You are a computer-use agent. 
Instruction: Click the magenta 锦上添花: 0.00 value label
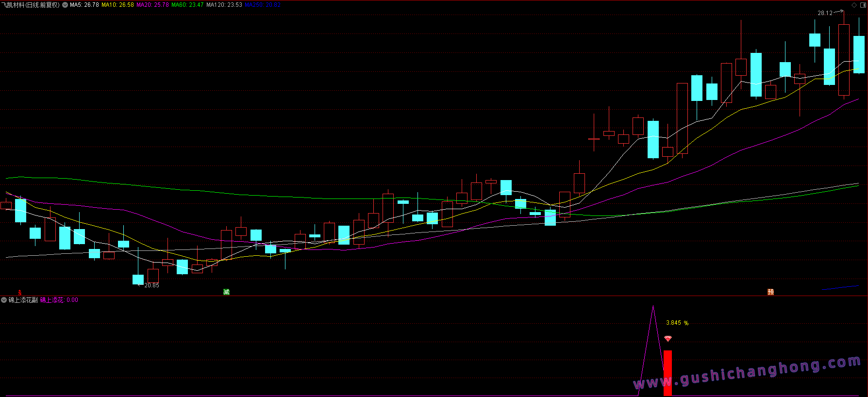click(59, 300)
